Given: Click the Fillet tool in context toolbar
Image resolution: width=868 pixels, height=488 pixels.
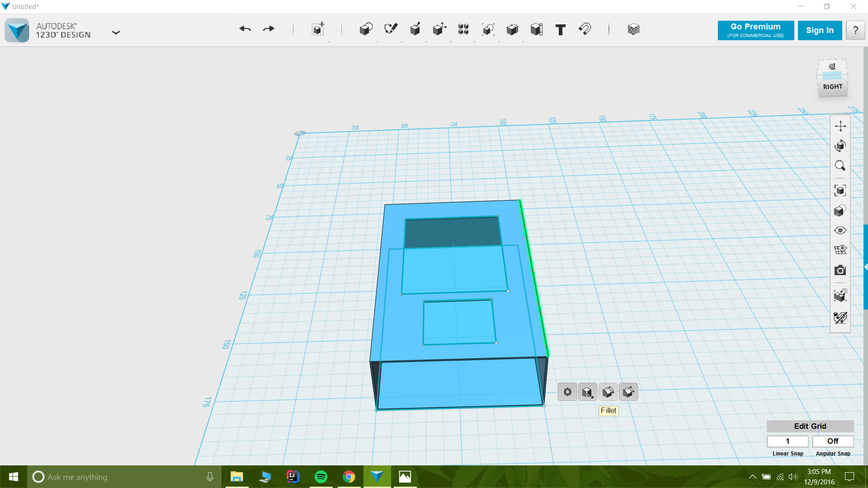Looking at the screenshot, I should point(608,392).
